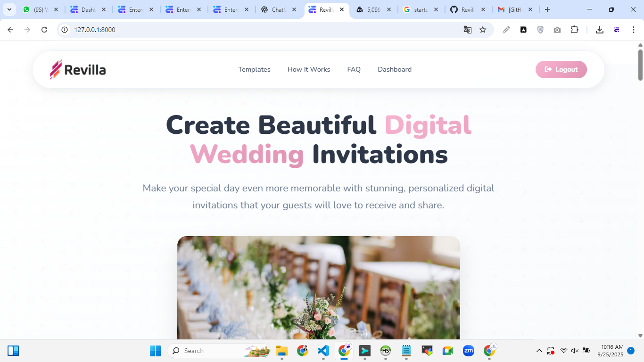Open the FAQ nav link
Screen dimensions: 644x362
click(x=354, y=69)
